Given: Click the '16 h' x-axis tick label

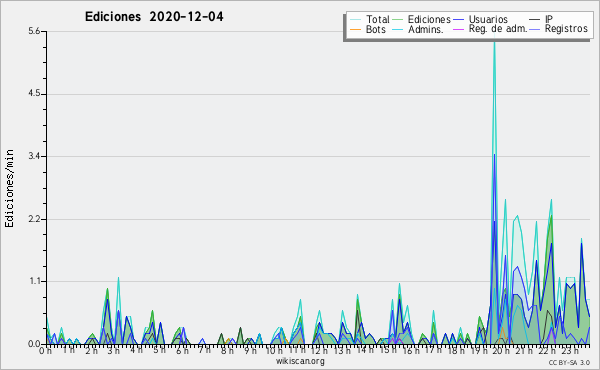Looking at the screenshot, I should click(411, 351).
